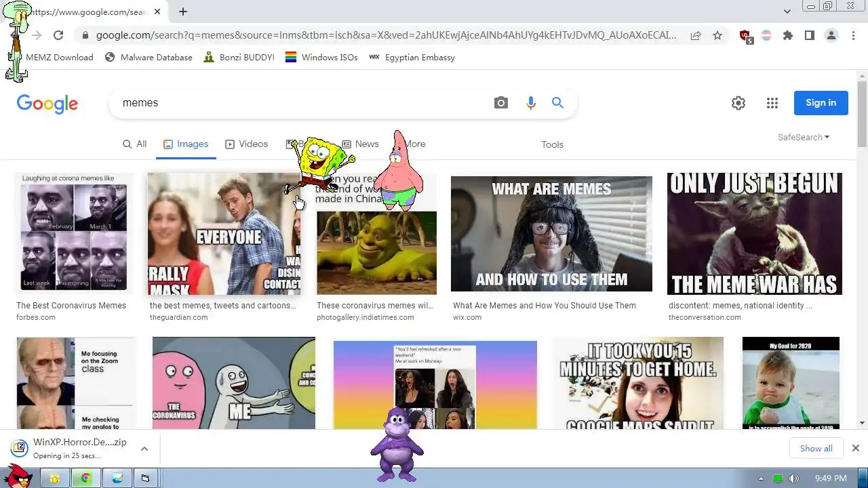868x488 pixels.
Task: Open the Chrome profile avatar
Action: pyautogui.click(x=831, y=35)
